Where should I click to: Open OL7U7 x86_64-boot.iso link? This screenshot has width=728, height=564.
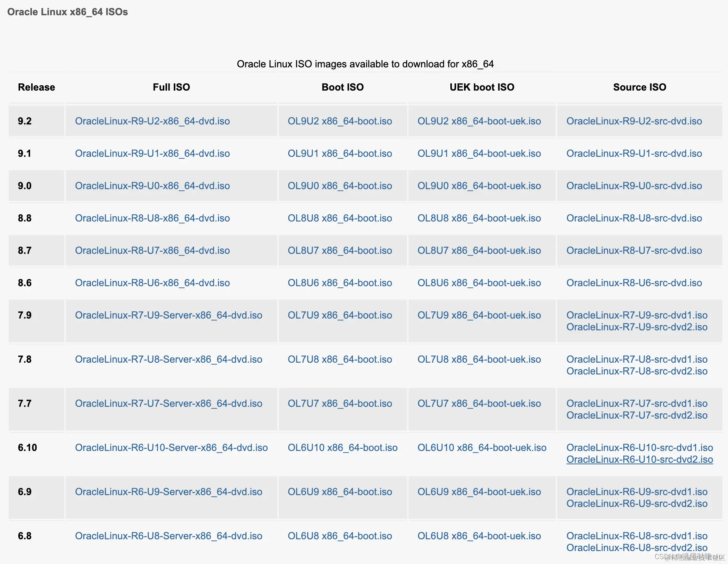point(340,403)
